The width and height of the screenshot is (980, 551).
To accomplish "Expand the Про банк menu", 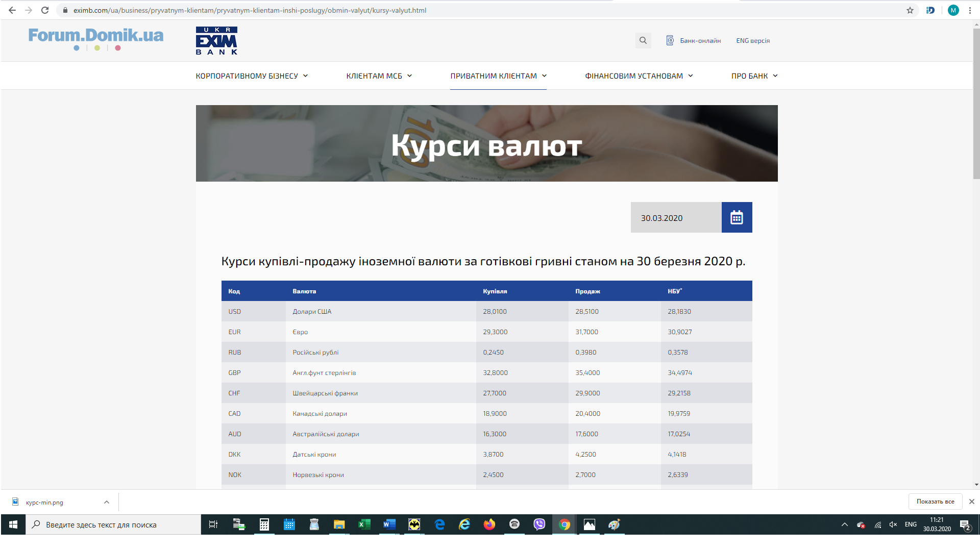I will [x=754, y=76].
